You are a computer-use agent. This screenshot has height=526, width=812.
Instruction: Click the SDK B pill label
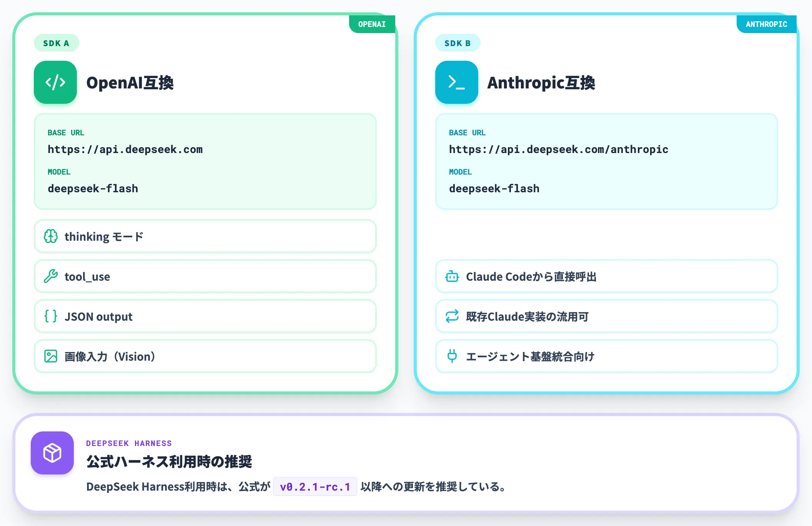[x=458, y=43]
